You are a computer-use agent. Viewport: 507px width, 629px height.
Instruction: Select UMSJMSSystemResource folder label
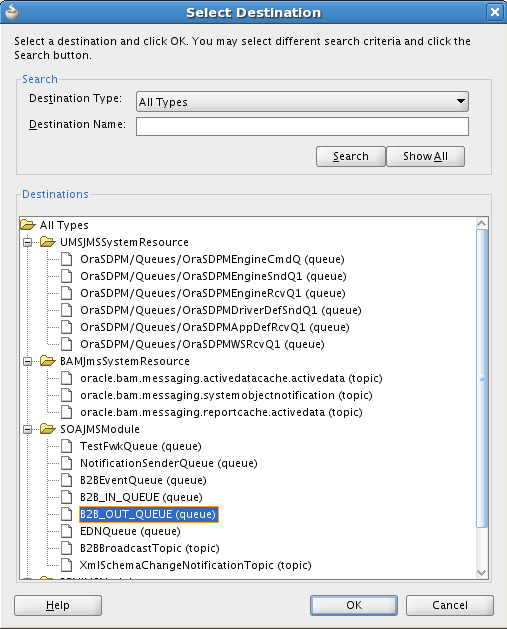point(124,242)
